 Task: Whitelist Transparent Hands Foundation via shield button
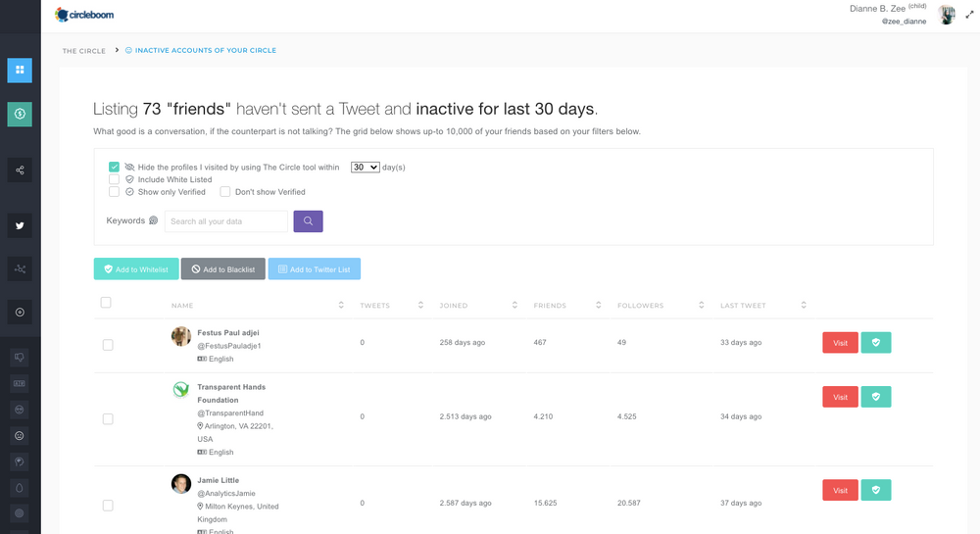[875, 397]
